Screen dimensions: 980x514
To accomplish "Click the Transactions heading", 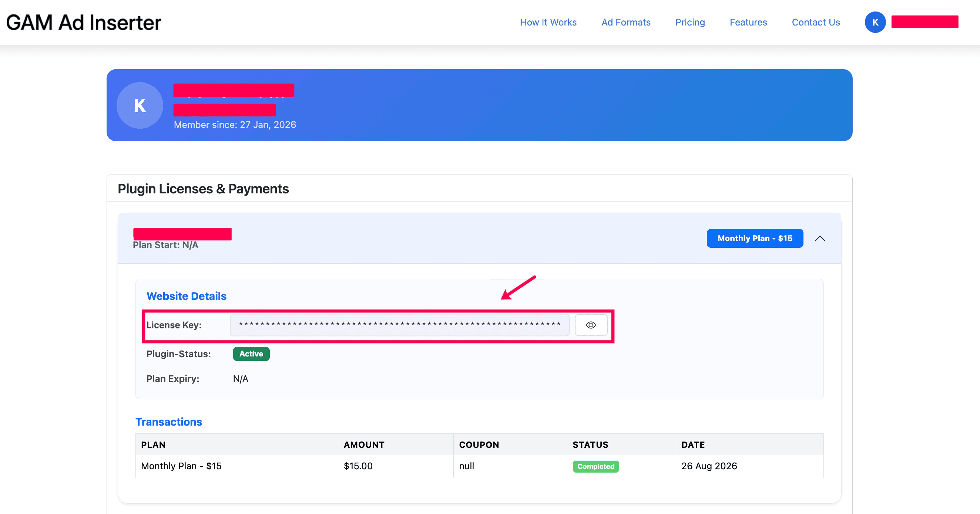I will (x=168, y=422).
